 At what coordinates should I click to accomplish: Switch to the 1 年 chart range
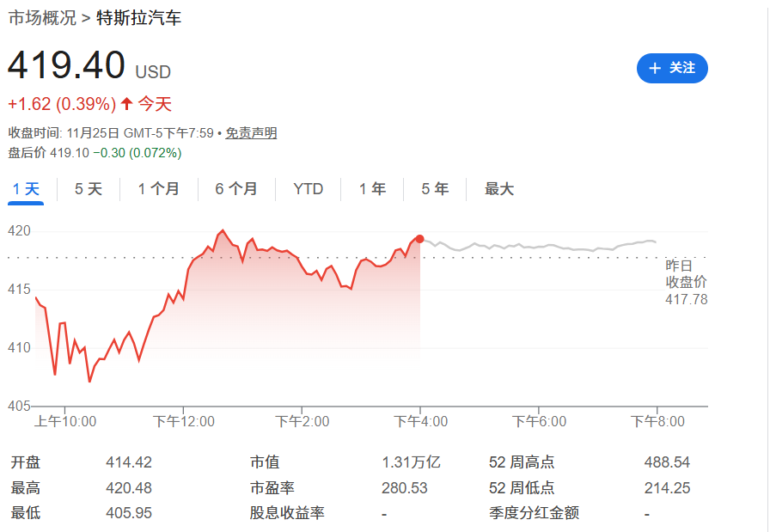[x=370, y=188]
